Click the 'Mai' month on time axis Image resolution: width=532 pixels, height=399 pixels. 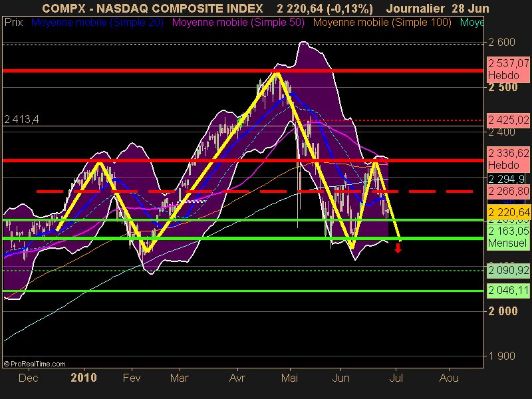point(290,378)
